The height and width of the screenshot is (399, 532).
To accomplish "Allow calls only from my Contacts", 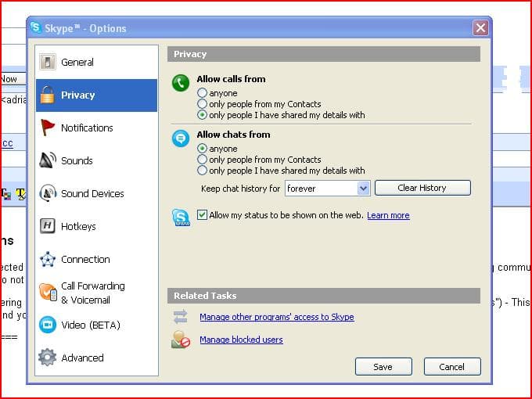I will coord(203,104).
